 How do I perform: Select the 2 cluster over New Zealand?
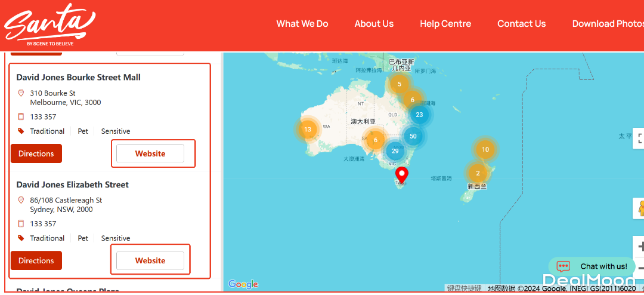pos(478,174)
